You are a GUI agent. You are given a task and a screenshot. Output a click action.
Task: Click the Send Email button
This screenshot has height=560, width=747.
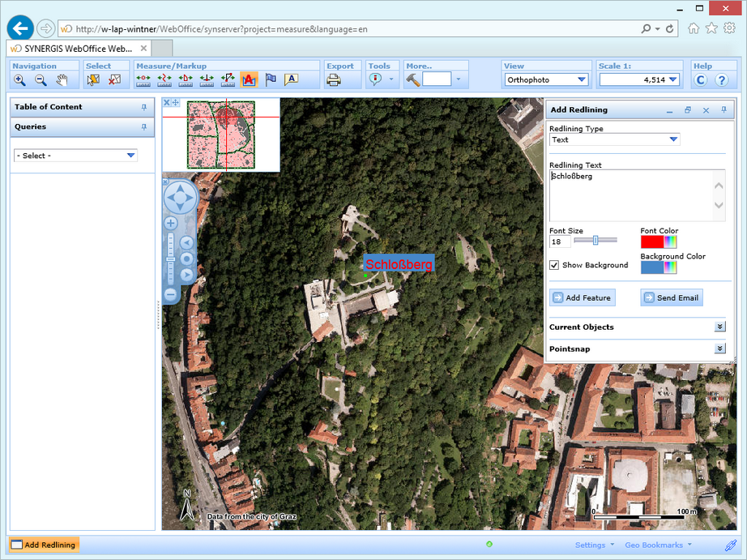(x=671, y=297)
